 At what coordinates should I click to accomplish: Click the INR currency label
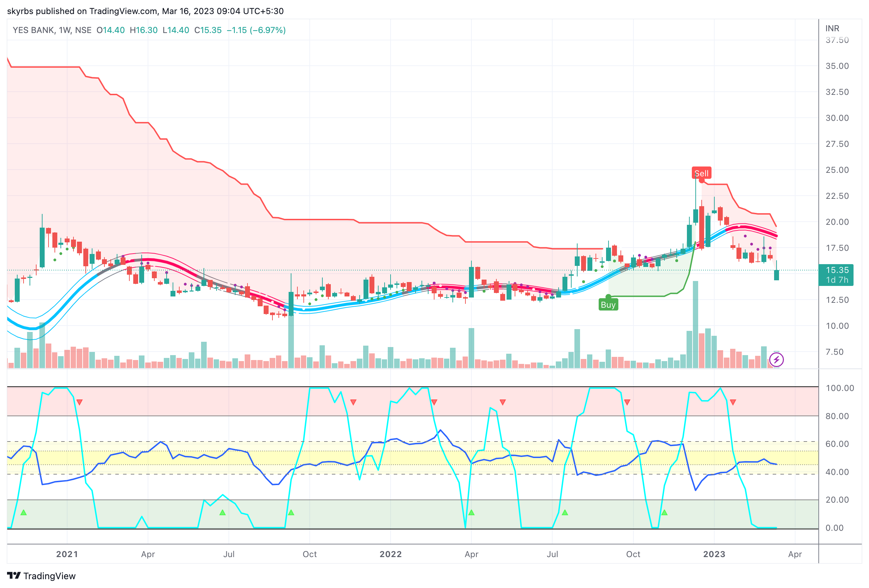coord(832,28)
